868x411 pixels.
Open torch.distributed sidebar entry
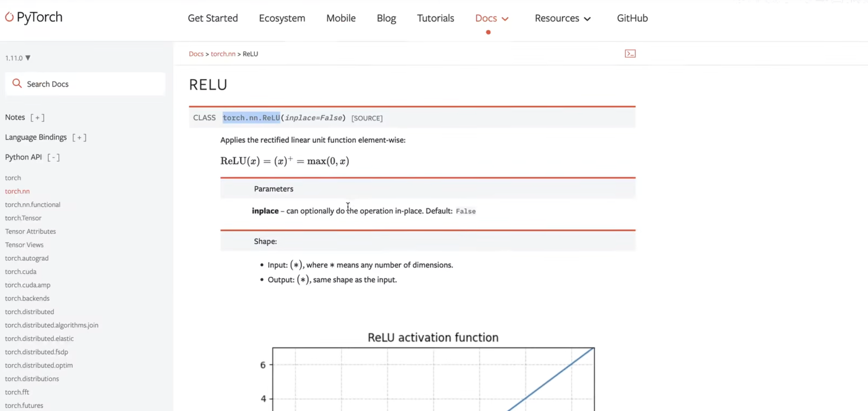(29, 312)
